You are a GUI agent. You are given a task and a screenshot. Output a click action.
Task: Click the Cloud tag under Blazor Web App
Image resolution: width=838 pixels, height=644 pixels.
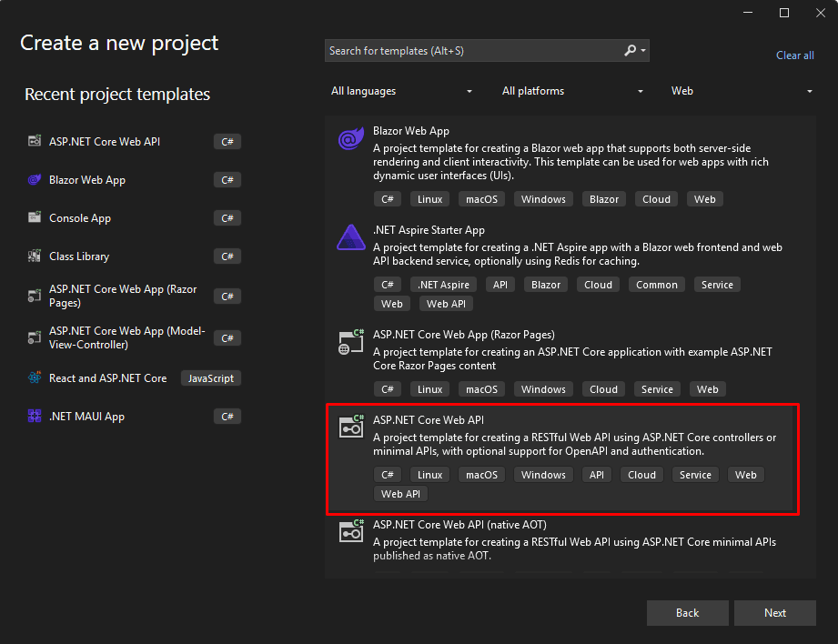(656, 199)
